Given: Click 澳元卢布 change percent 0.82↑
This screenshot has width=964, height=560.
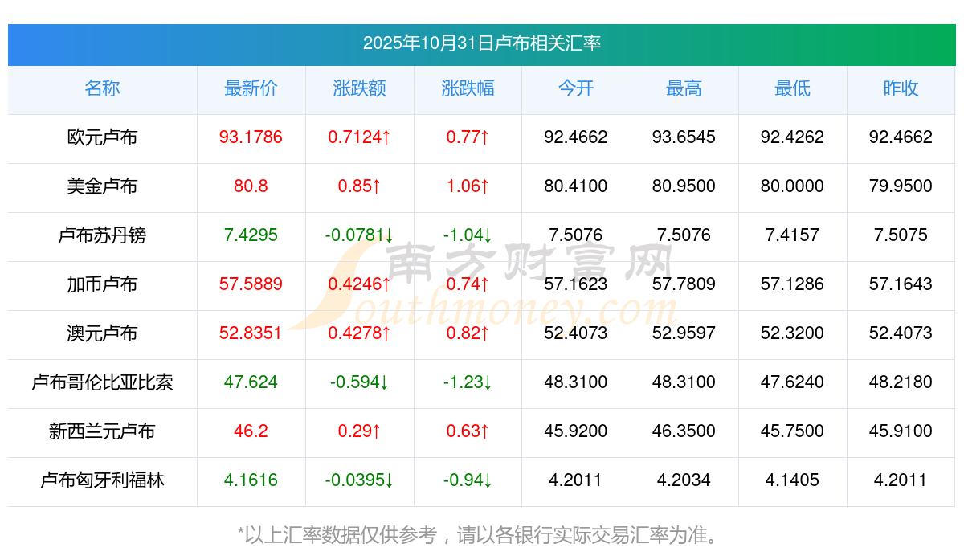Looking at the screenshot, I should pos(468,333).
